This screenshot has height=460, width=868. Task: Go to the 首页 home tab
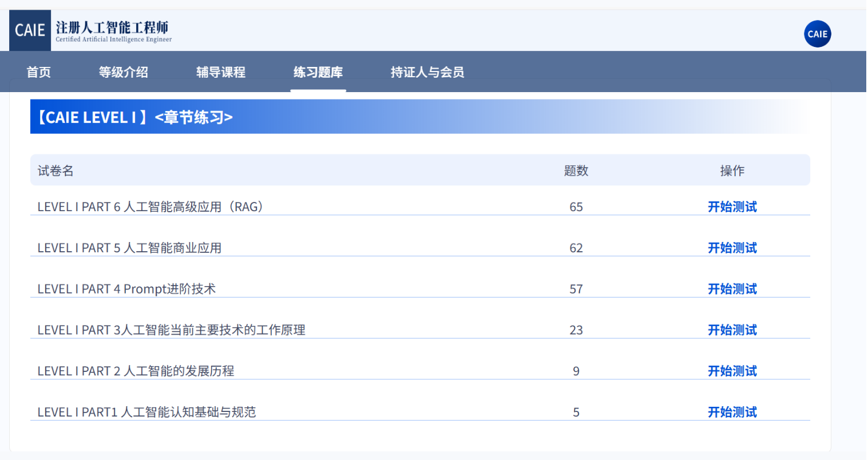point(38,72)
